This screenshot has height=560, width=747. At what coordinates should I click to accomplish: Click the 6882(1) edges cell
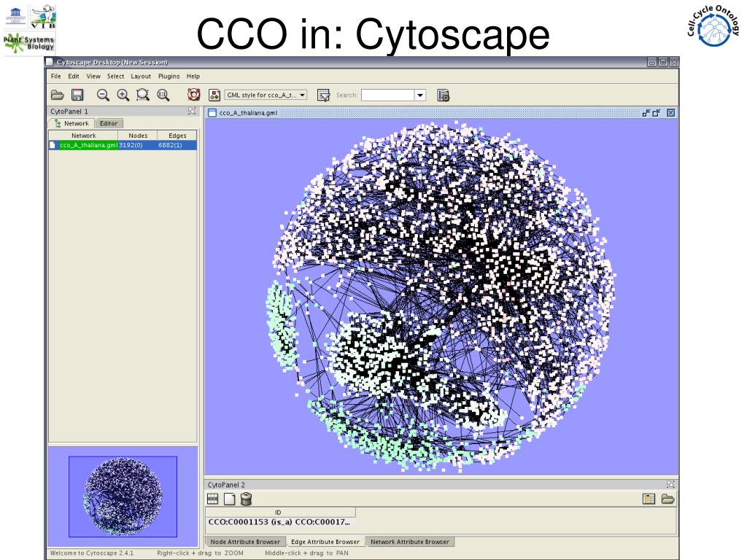[177, 145]
